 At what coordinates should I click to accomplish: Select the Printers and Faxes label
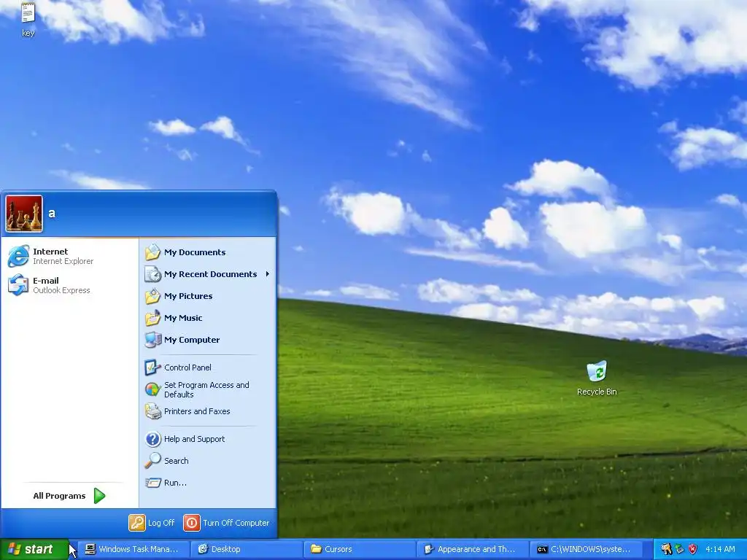197,411
